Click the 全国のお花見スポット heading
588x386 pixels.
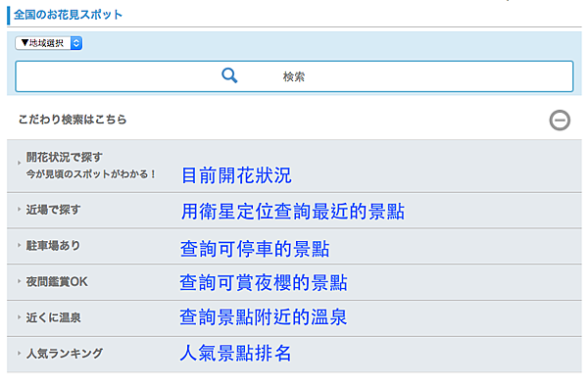click(68, 15)
